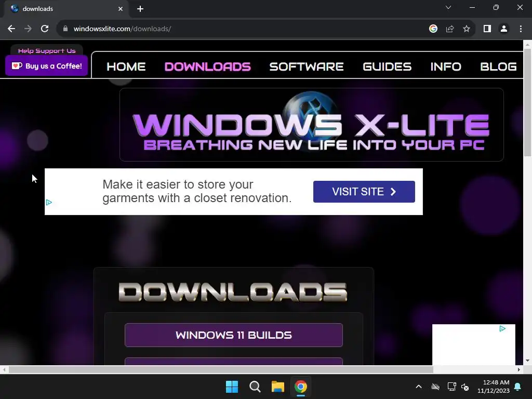This screenshot has width=532, height=399.
Task: Open the INFO menu item
Action: coord(445,66)
